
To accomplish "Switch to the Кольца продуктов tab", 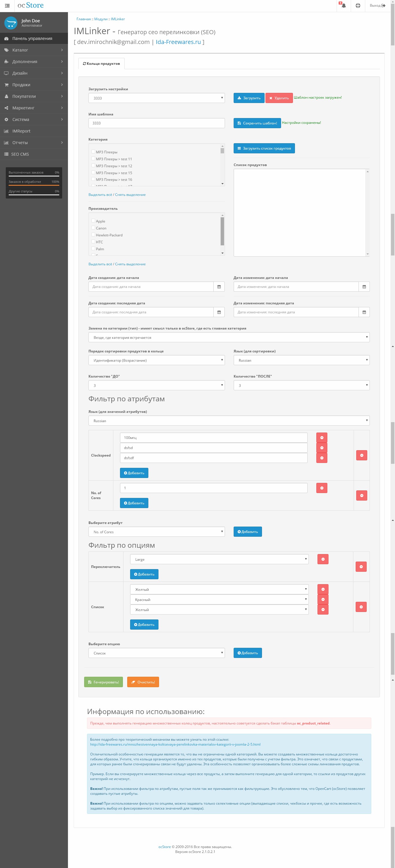I will tap(101, 63).
